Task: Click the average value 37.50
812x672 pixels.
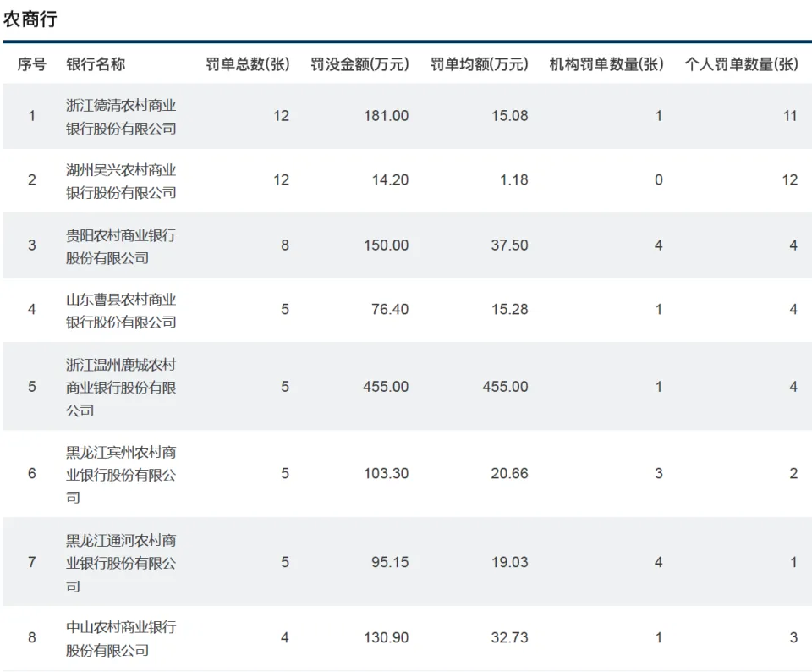Action: (x=510, y=245)
